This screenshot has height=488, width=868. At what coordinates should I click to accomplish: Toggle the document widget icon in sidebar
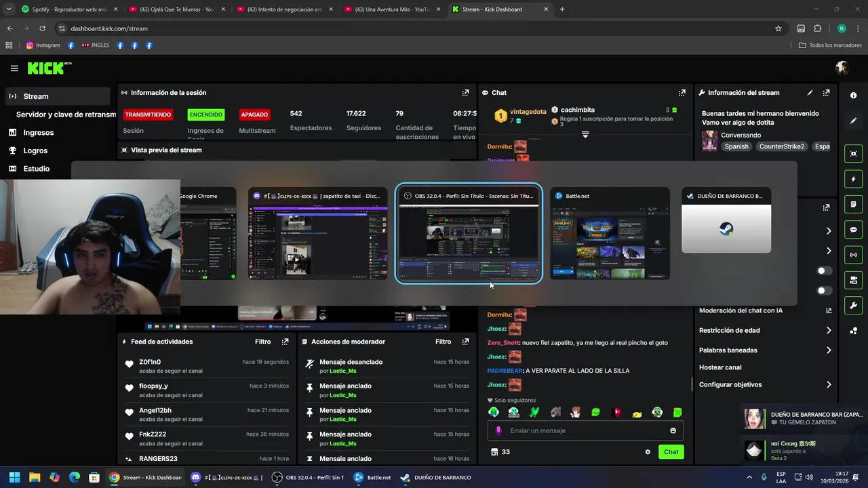click(x=854, y=204)
